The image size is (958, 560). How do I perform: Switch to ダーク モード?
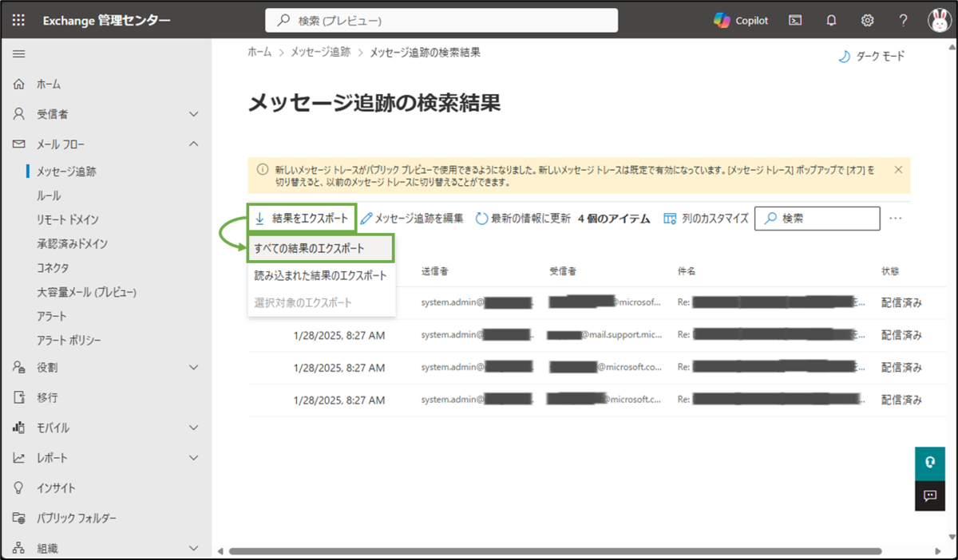[872, 57]
